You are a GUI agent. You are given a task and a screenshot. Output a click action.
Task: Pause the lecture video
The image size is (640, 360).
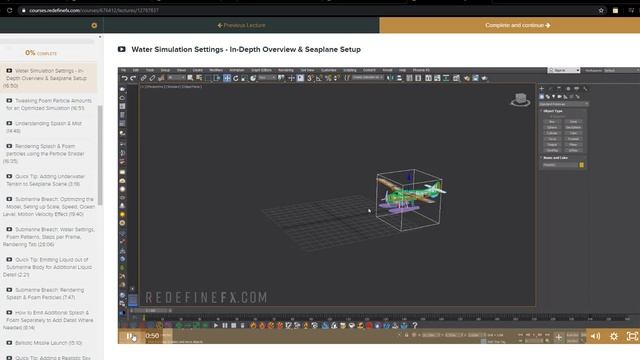(130, 336)
